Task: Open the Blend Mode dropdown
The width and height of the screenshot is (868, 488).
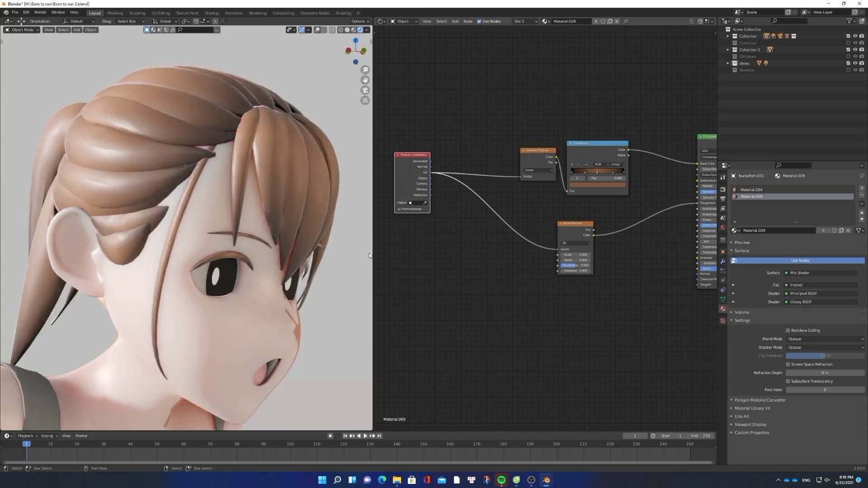Action: pyautogui.click(x=825, y=339)
